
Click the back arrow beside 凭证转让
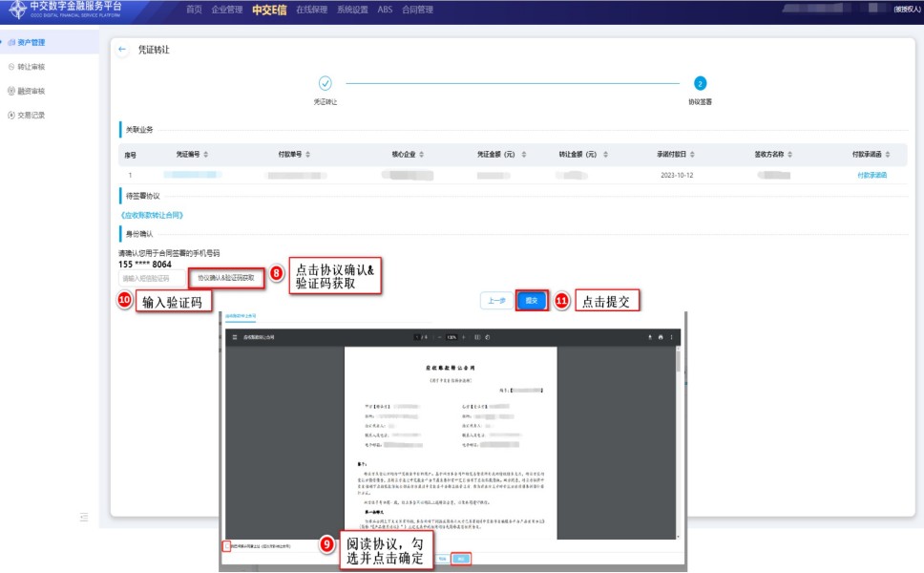(x=122, y=50)
